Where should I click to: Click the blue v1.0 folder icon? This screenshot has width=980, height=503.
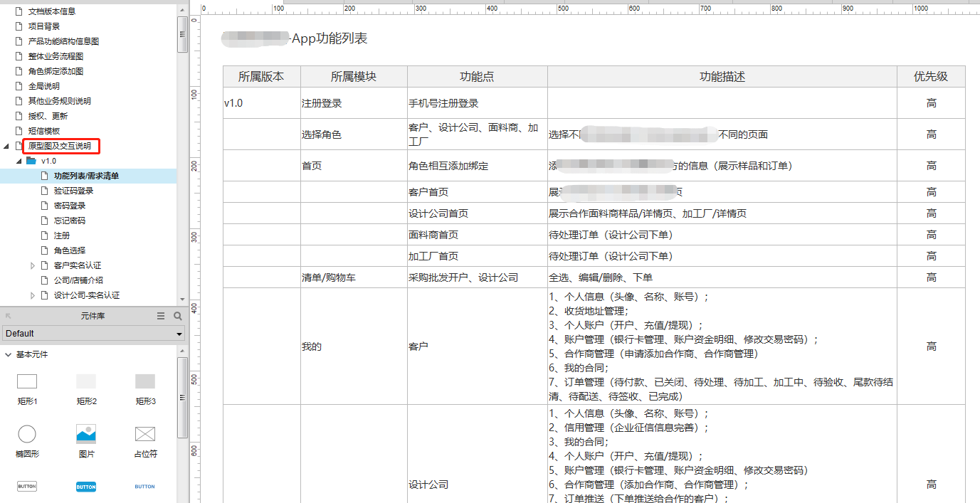(29, 161)
